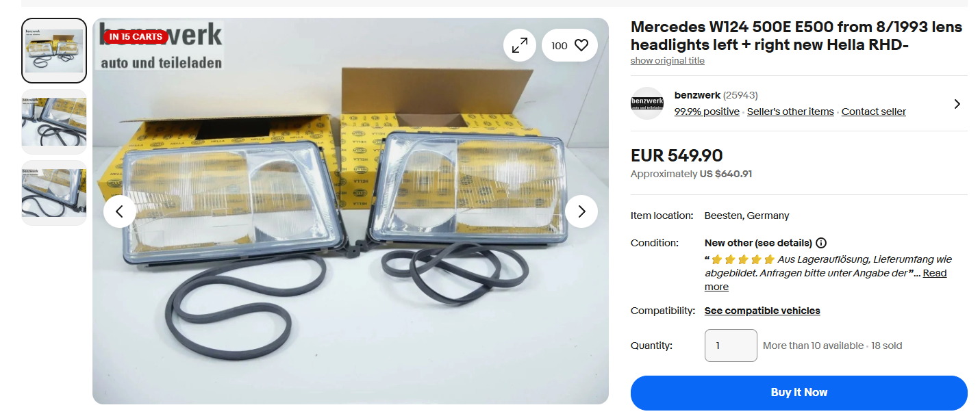Expand condition text with Read more
This screenshot has height=416, width=980.
[x=825, y=280]
